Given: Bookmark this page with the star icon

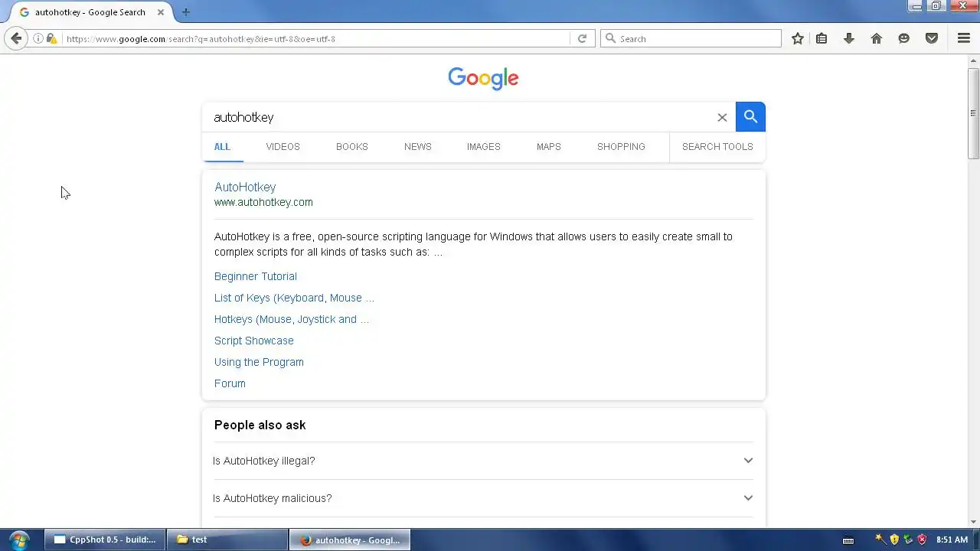Looking at the screenshot, I should (x=798, y=38).
